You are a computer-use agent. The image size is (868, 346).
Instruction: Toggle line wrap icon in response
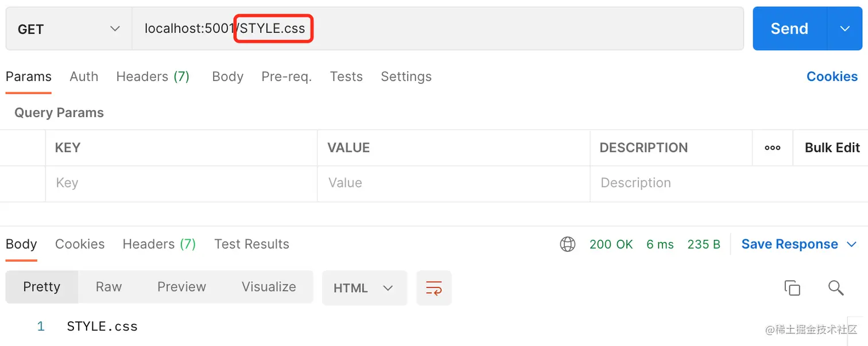pyautogui.click(x=434, y=287)
